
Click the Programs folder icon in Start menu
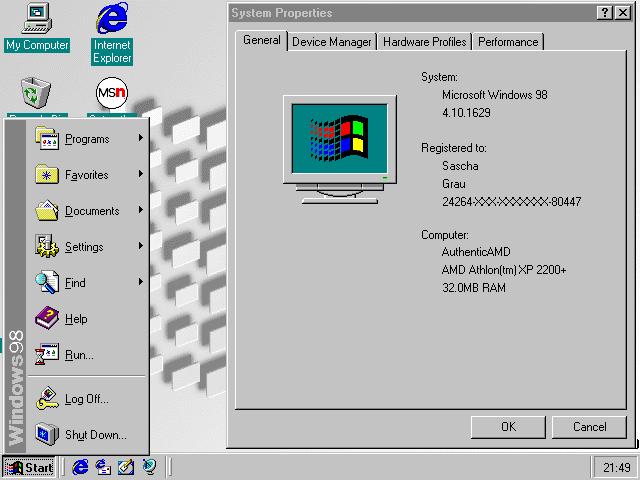click(47, 138)
